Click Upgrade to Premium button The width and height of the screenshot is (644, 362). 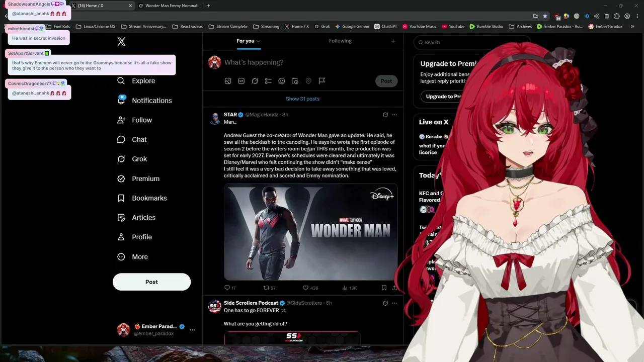tap(443, 97)
